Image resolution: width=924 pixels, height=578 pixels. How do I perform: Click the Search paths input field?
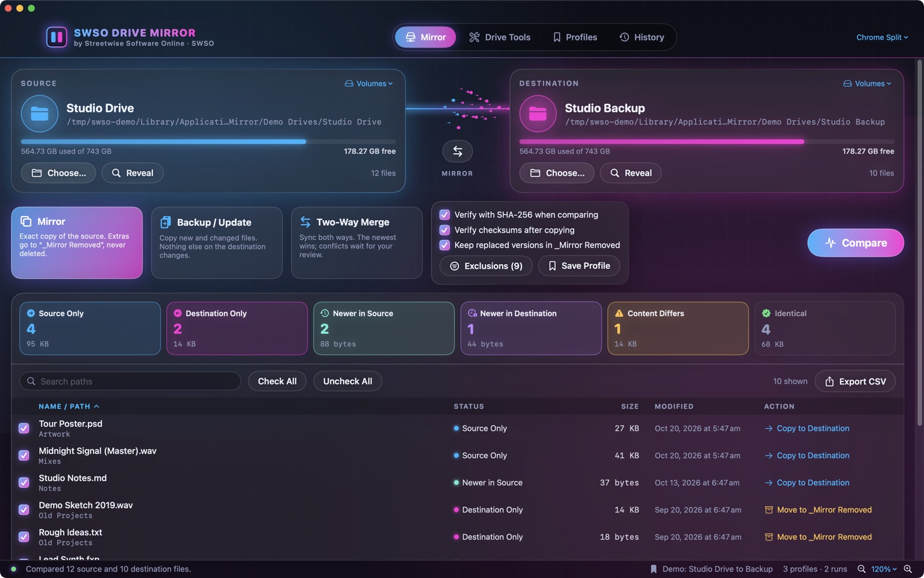(131, 381)
